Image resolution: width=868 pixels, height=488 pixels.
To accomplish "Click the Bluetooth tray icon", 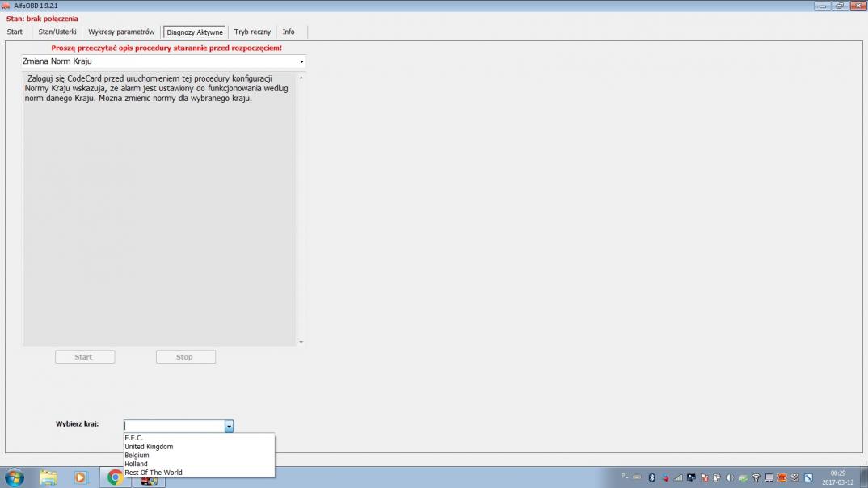I will click(x=651, y=477).
